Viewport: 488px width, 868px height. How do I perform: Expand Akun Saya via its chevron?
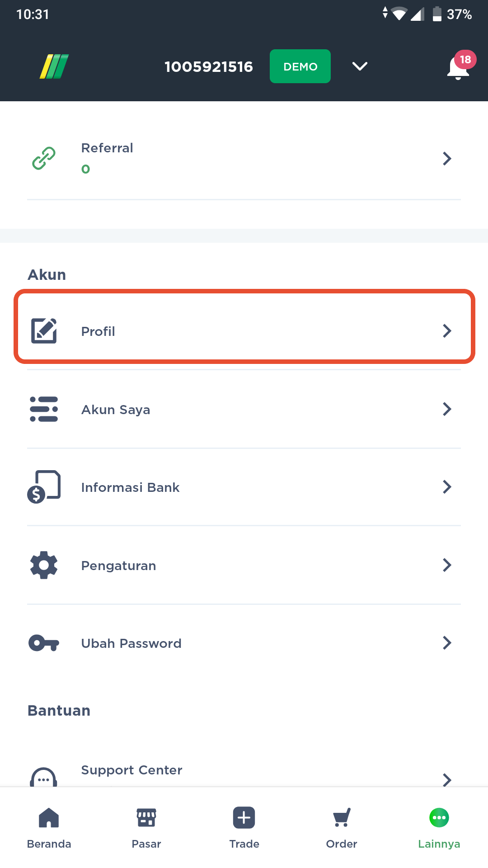(447, 409)
